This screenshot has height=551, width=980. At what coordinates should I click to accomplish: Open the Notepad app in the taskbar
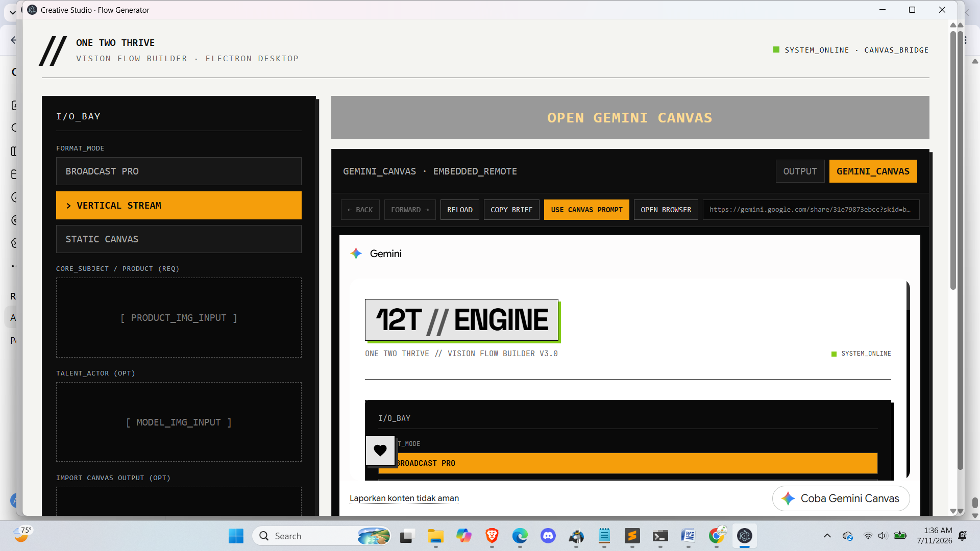click(604, 536)
